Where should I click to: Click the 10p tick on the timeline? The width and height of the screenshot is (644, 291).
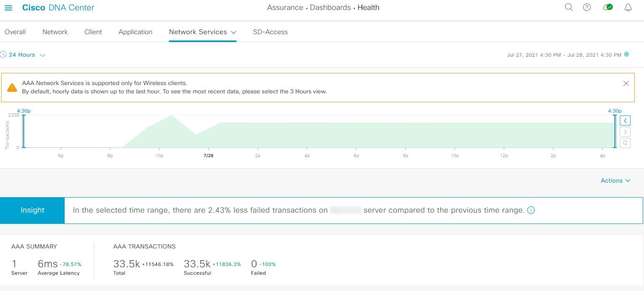tap(159, 156)
